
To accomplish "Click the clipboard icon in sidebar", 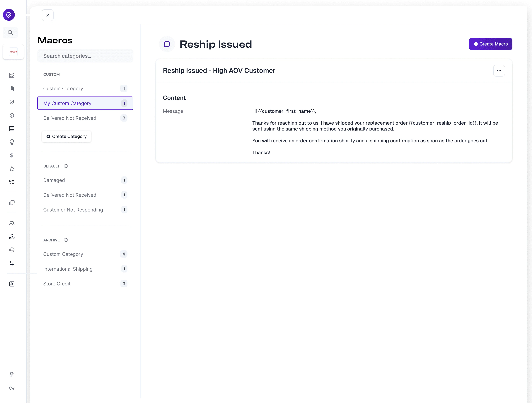I will click(x=12, y=89).
